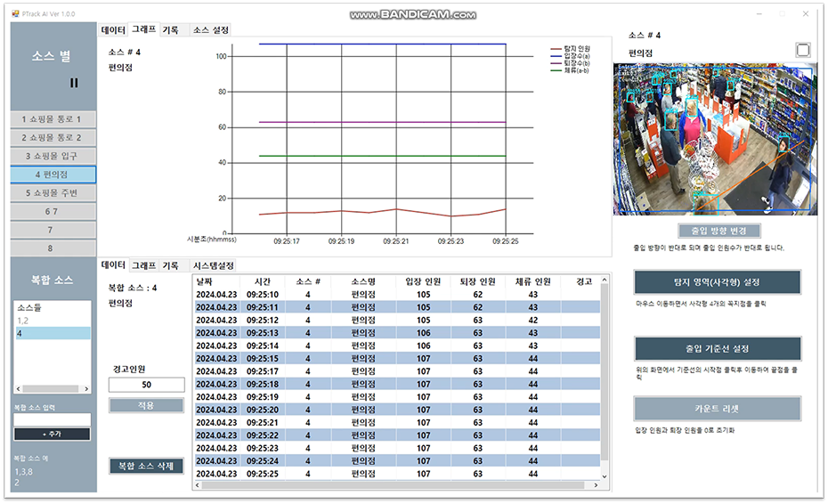This screenshot has height=504, width=828.
Task: Click left arrow of composite list scrollbar
Action: click(x=19, y=389)
